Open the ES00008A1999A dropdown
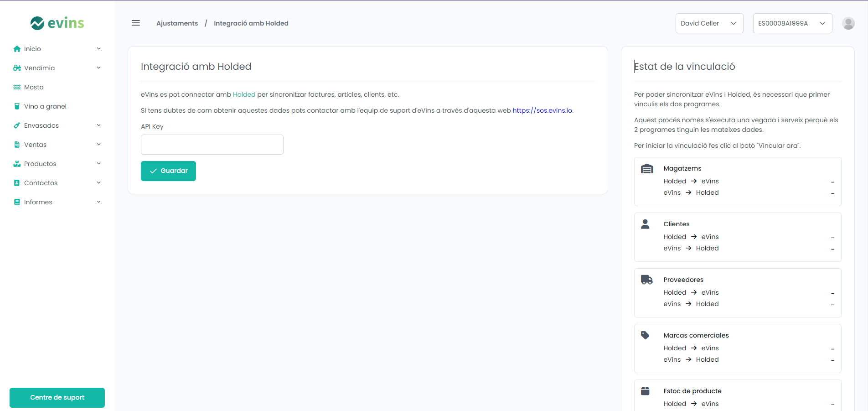868x411 pixels. (792, 23)
